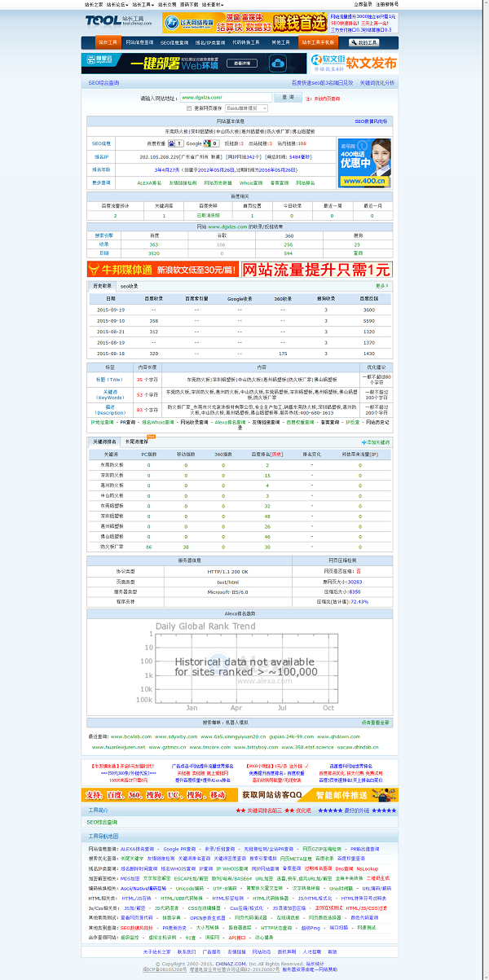The width and height of the screenshot is (489, 980).
Task: Click the 更多 link in history section
Action: coord(381,286)
